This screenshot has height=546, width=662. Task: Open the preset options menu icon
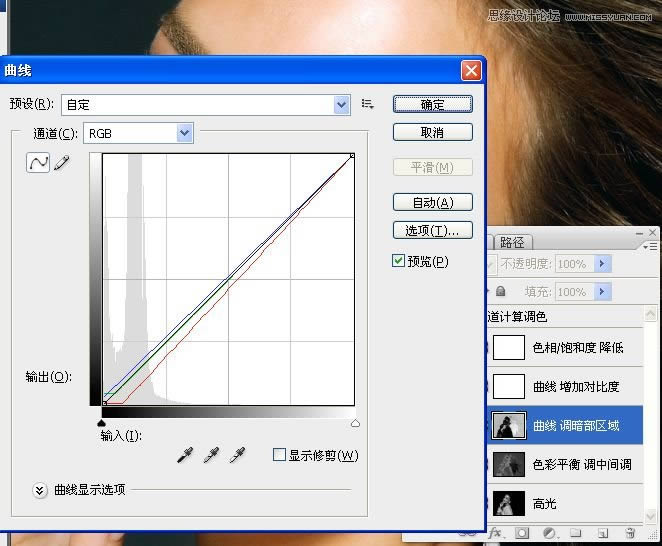coord(368,104)
